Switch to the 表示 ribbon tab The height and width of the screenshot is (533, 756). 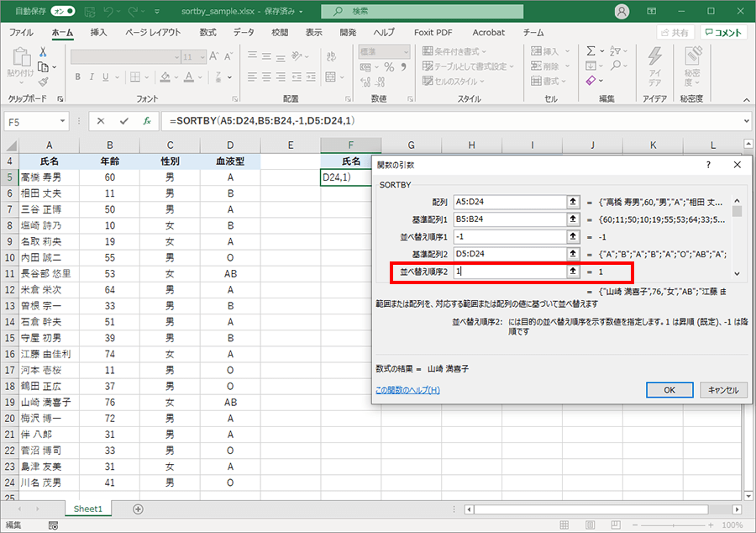point(314,32)
